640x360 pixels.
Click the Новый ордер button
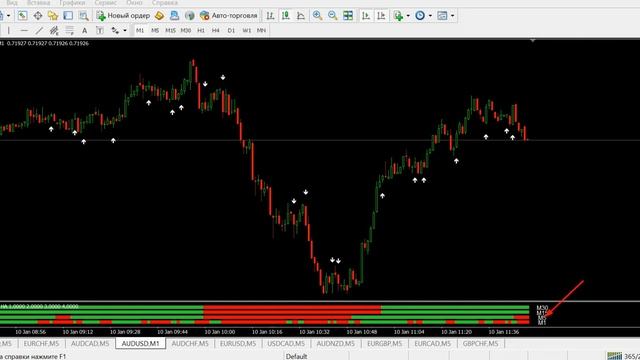(x=123, y=16)
